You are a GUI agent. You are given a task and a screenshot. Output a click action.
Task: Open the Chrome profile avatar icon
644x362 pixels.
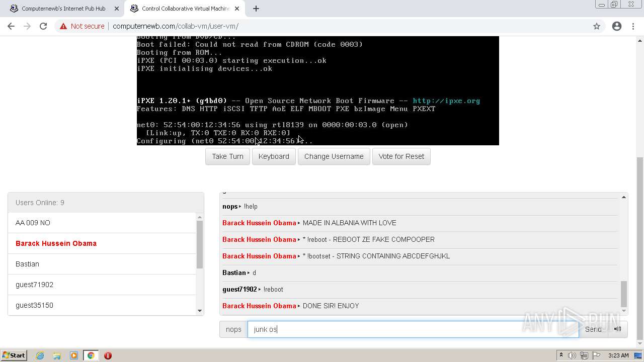click(617, 26)
